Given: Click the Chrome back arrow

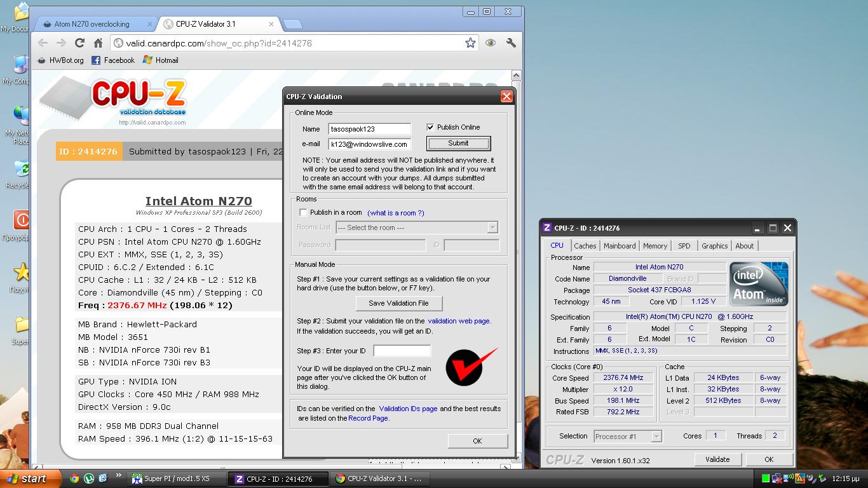Looking at the screenshot, I should 43,43.
